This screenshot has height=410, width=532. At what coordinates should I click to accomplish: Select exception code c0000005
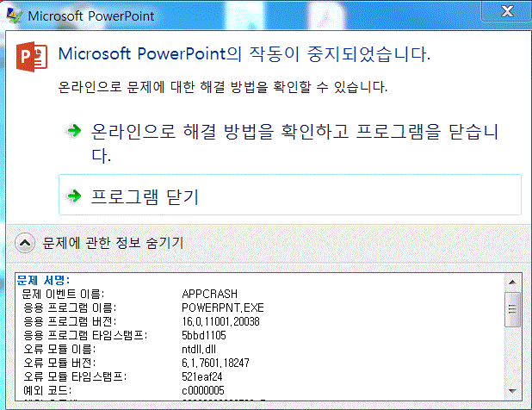(203, 391)
